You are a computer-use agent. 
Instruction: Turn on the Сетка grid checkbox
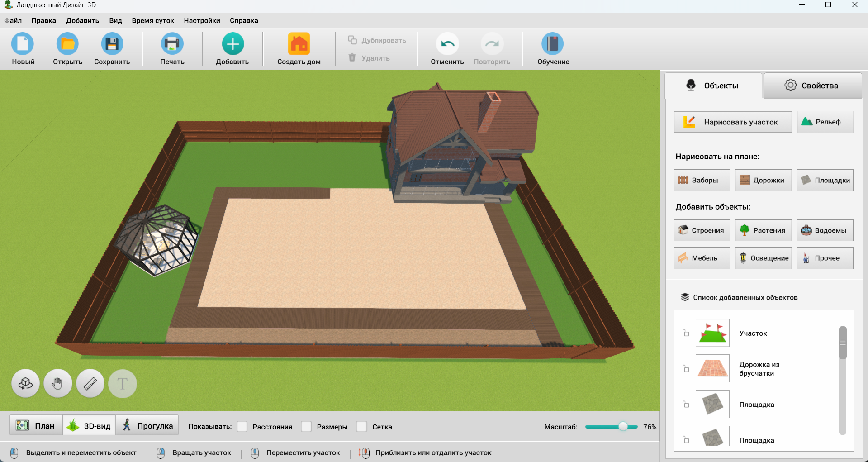pyautogui.click(x=362, y=427)
